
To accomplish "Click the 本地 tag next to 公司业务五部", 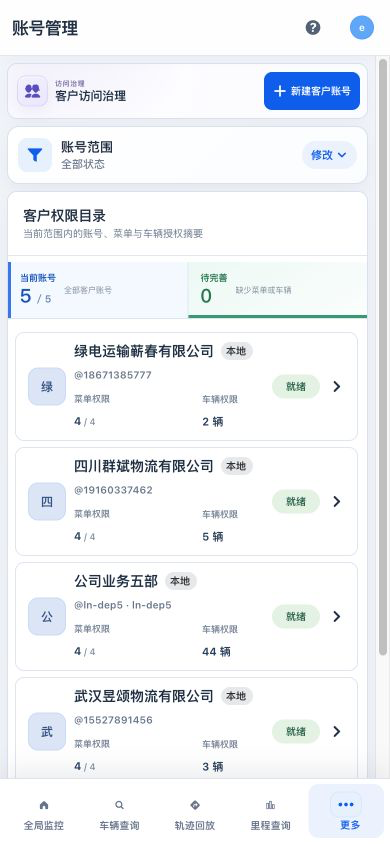I will (180, 581).
